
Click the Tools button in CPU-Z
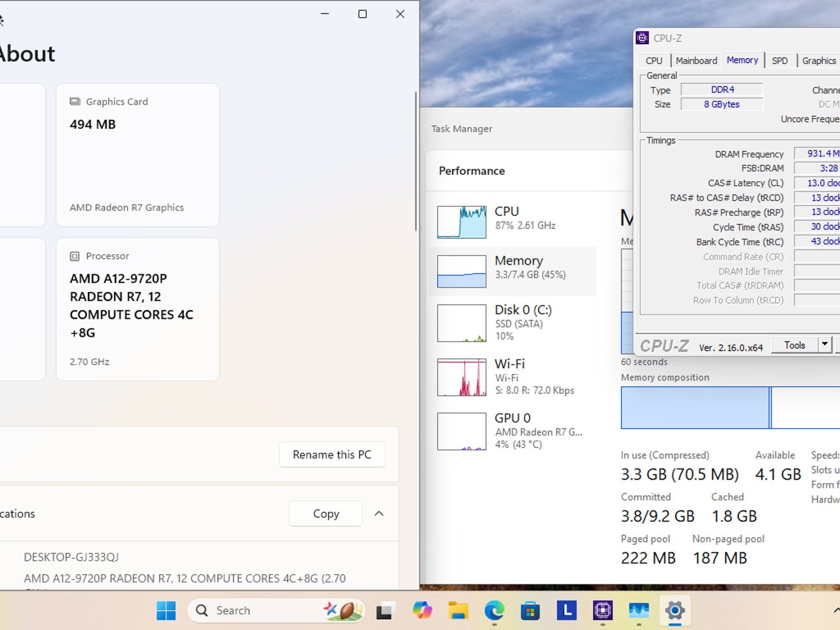coord(794,345)
